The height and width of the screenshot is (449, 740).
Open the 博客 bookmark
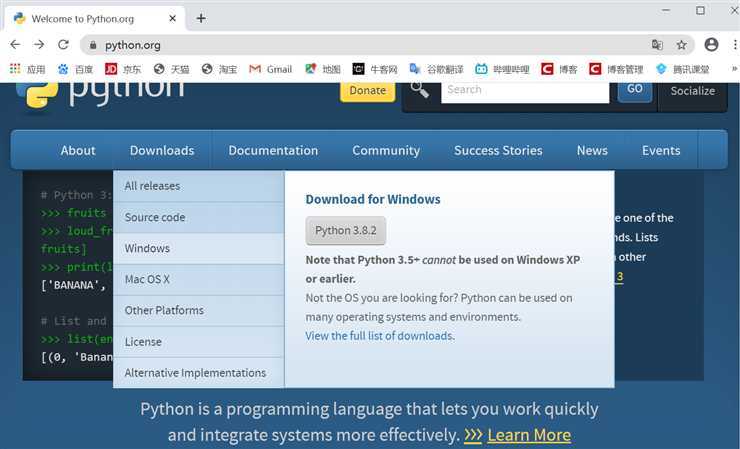[559, 69]
